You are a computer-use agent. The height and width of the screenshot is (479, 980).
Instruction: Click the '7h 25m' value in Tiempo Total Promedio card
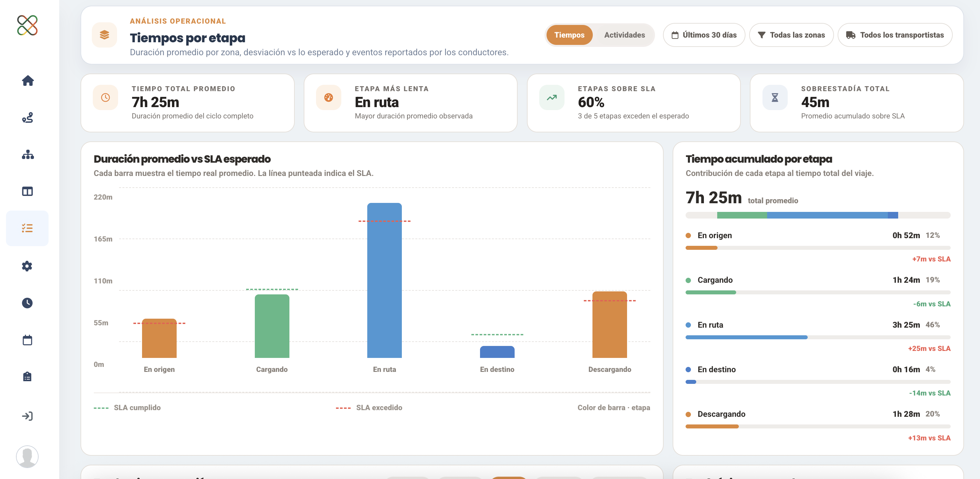pyautogui.click(x=156, y=102)
